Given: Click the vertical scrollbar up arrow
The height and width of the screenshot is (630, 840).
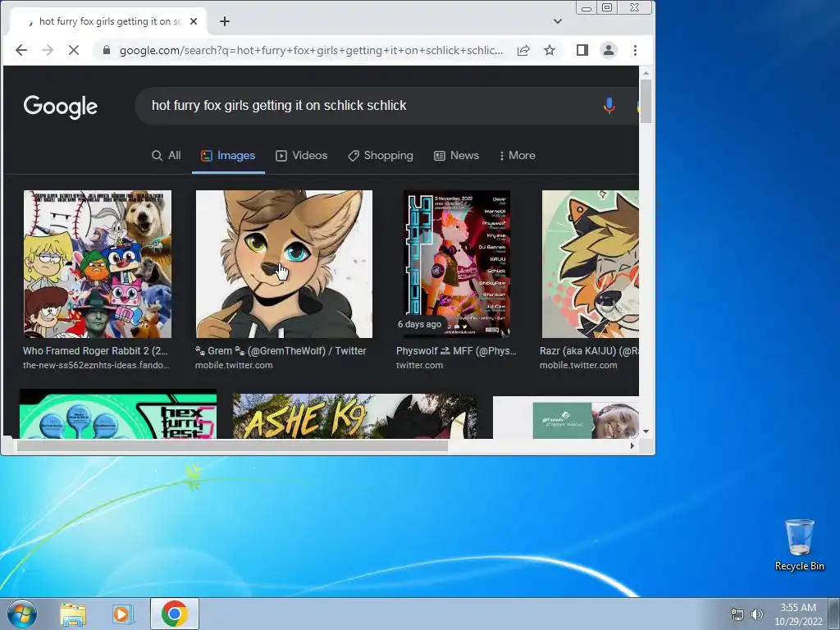Looking at the screenshot, I should [646, 73].
